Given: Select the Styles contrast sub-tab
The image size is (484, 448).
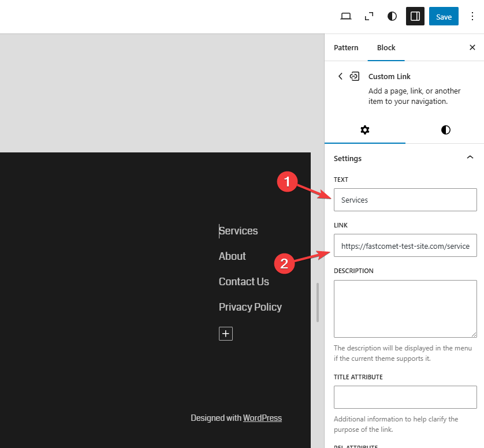Looking at the screenshot, I should coord(445,130).
